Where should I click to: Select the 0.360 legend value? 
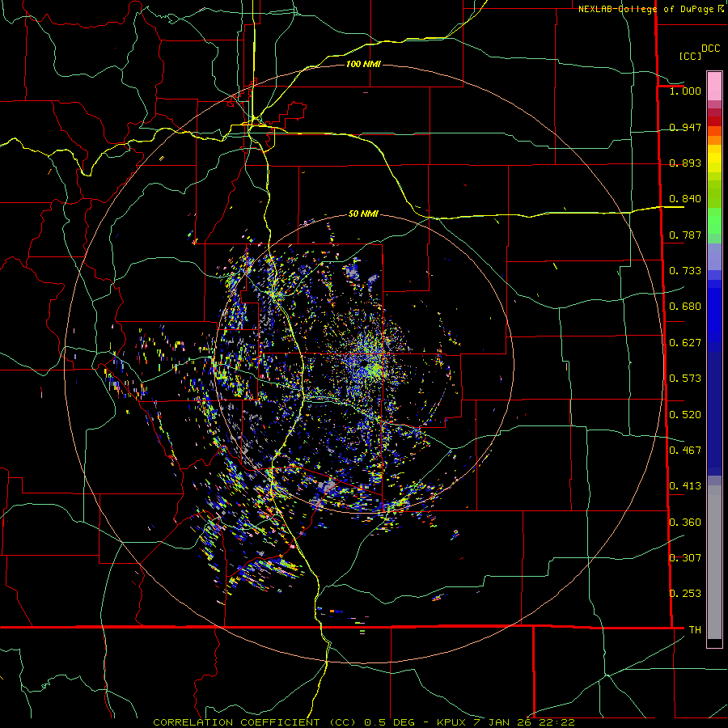pos(685,523)
